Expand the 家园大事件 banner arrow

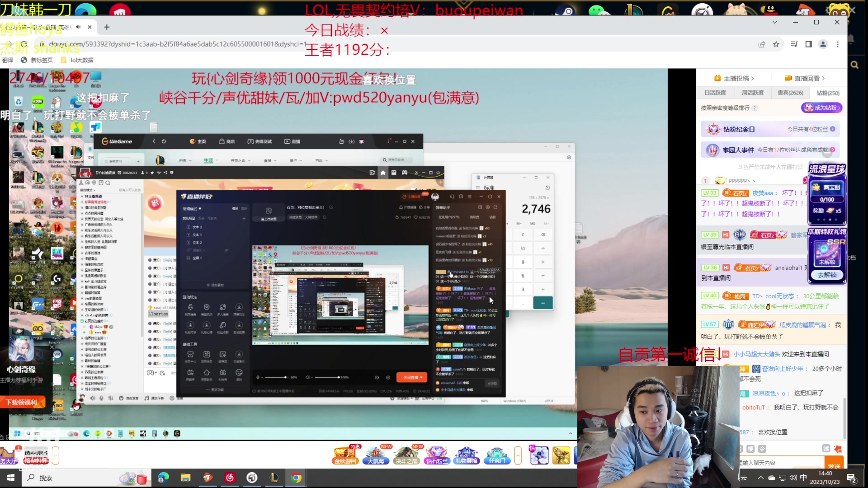(833, 150)
